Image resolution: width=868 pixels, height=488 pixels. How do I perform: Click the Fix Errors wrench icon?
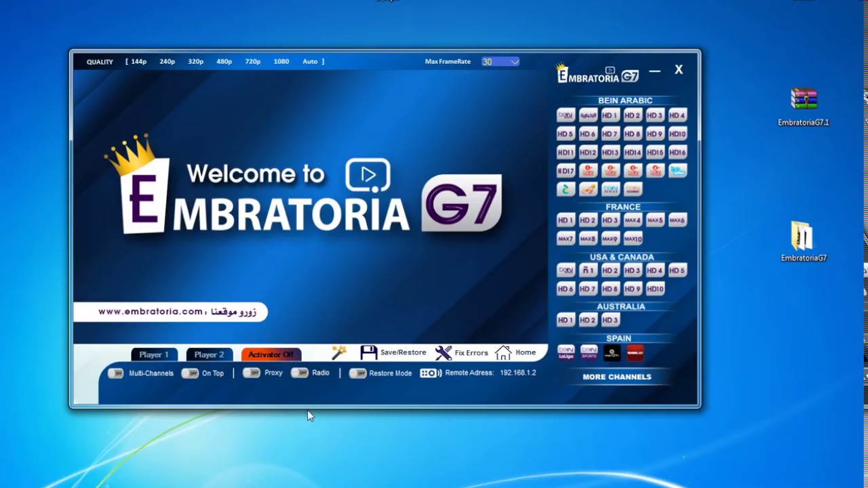click(443, 352)
